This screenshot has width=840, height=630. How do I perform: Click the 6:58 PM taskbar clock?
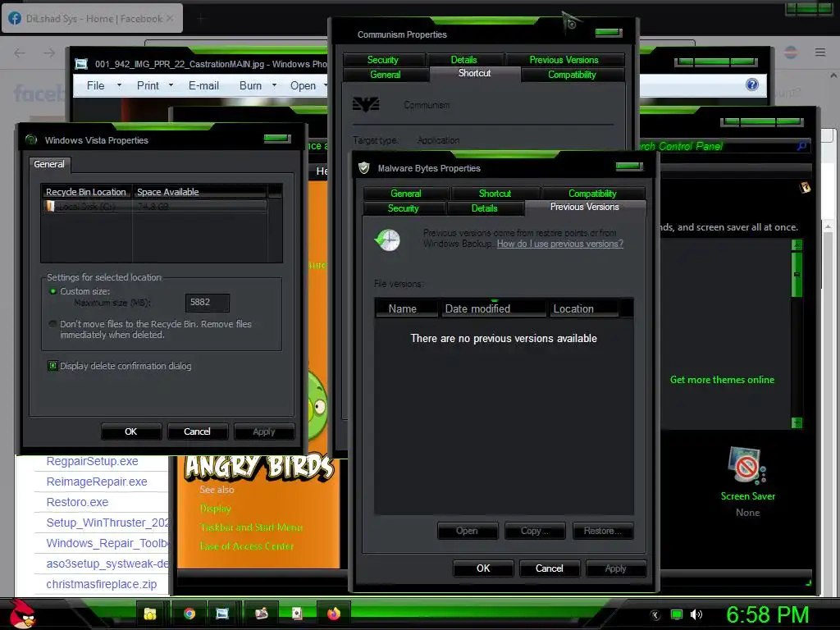[x=768, y=614]
